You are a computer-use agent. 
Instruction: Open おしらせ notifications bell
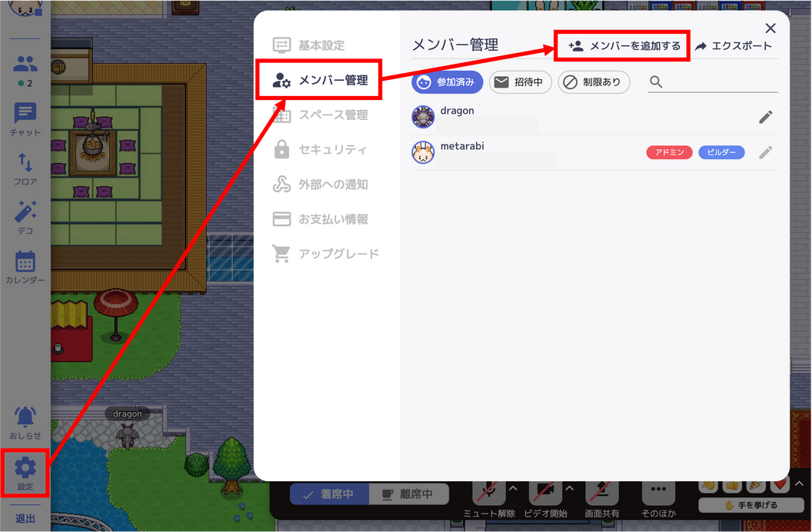click(25, 423)
